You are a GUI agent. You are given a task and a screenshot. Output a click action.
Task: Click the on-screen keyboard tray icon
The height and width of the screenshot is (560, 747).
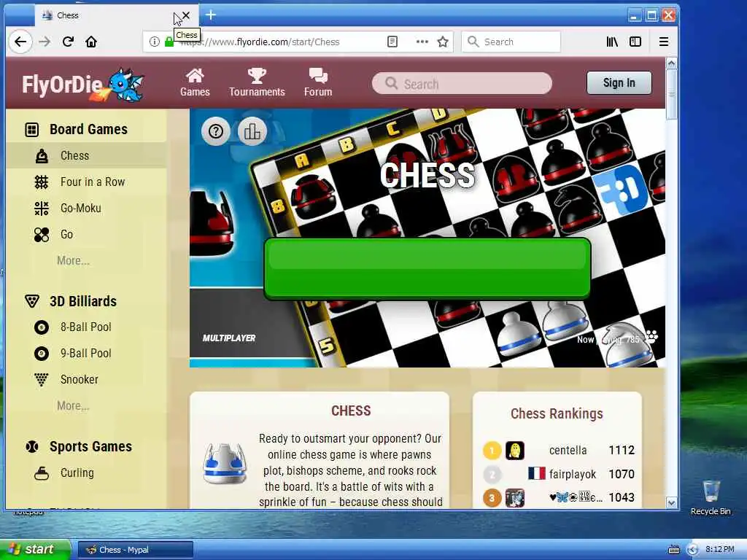pos(673,550)
